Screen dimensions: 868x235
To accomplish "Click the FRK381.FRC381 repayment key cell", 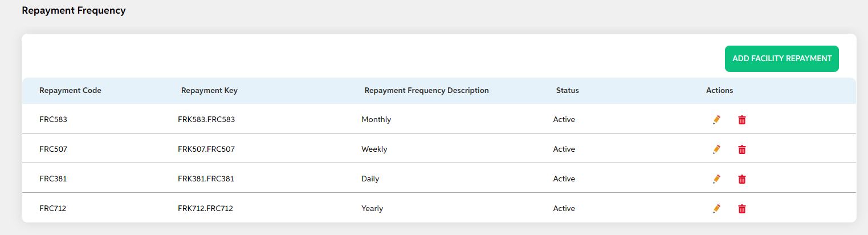I will point(206,179).
